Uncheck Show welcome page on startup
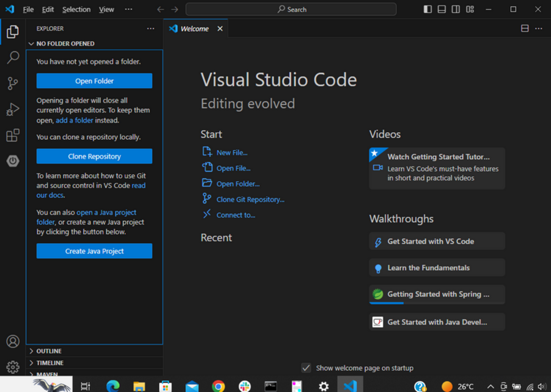Screen dimensions: 551x392 (x=306, y=368)
